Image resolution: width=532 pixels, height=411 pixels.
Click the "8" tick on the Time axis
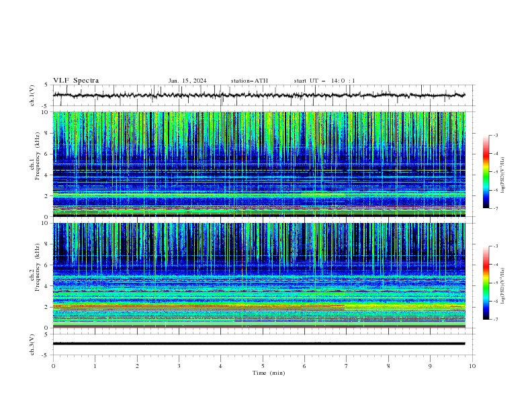[388, 366]
